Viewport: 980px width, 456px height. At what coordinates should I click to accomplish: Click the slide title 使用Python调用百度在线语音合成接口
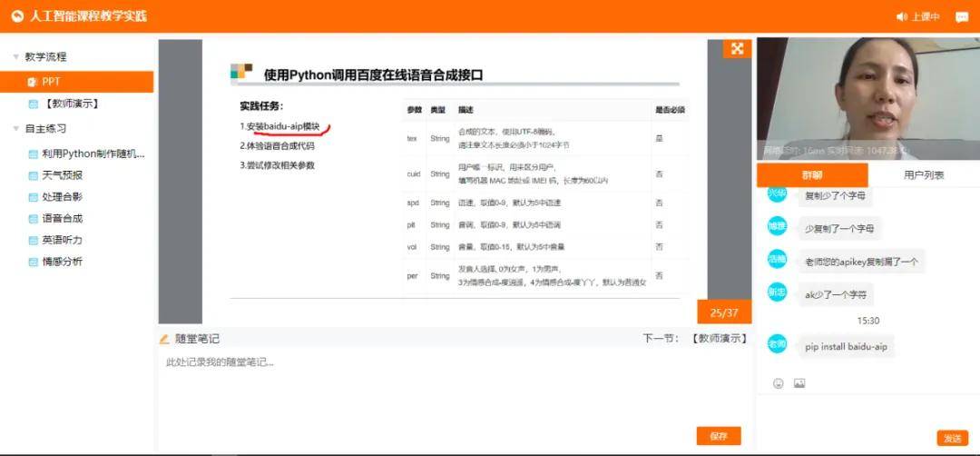click(373, 75)
